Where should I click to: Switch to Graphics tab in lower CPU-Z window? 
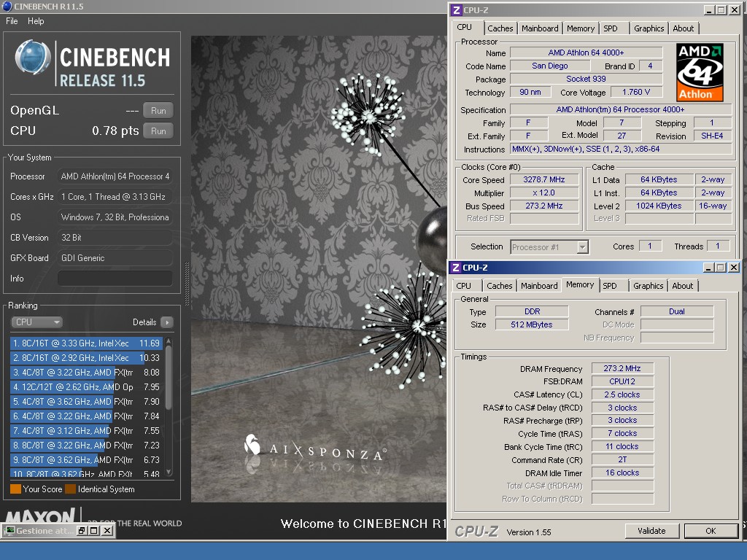coord(648,286)
